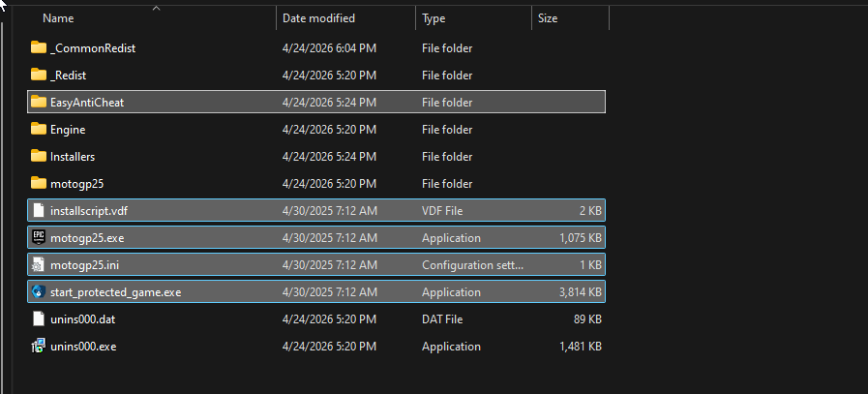Click the unins000.exe uninstaller icon
868x394 pixels.
(x=38, y=347)
